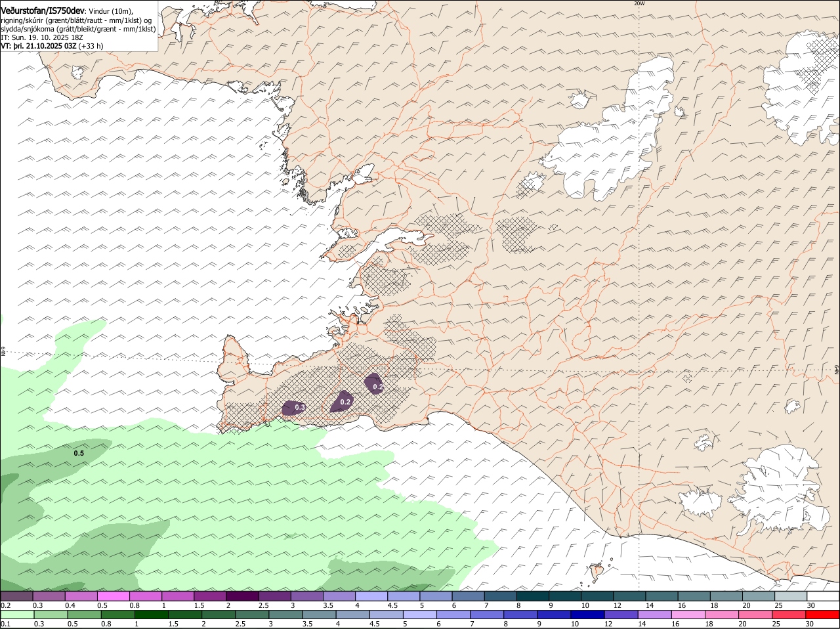Screen dimensions: 840x629
Task: Select the bright red 30 rain legend swatch
Action: [x=823, y=615]
